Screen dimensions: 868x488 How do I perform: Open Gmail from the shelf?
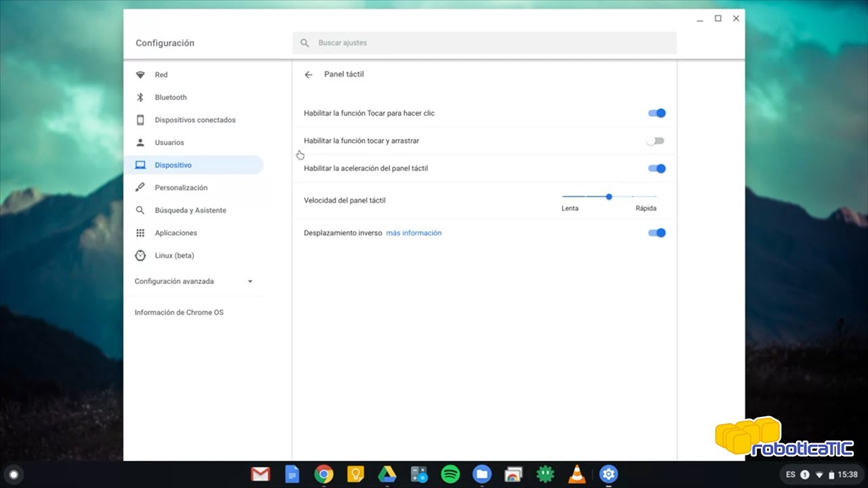[260, 474]
